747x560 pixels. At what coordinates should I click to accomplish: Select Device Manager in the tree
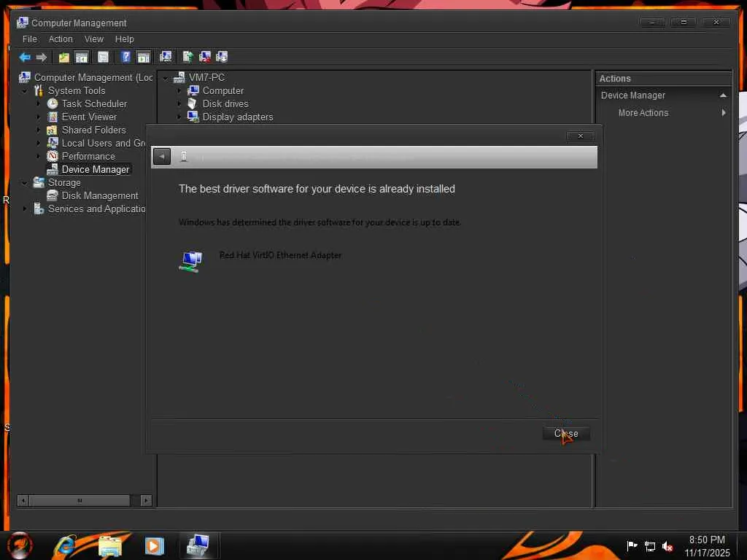96,169
